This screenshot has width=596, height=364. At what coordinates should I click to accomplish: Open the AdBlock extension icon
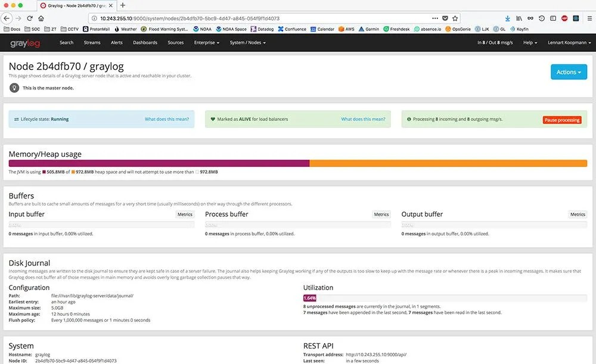tap(564, 18)
